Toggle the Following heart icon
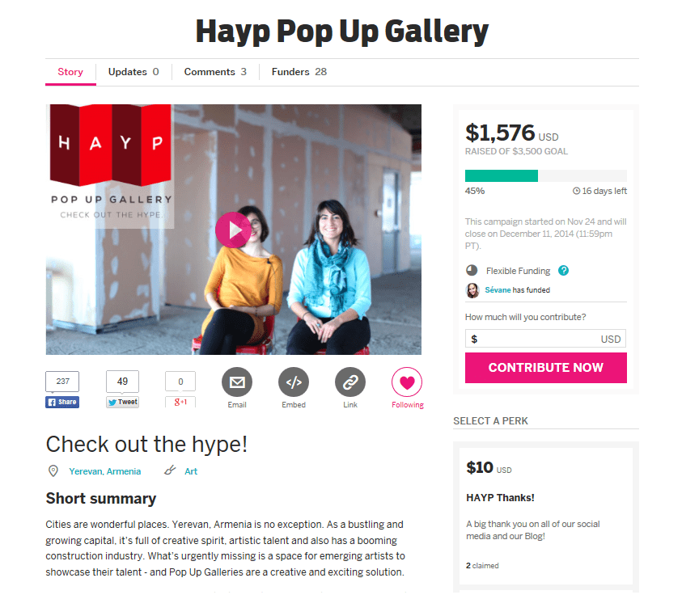Screen dimensions: 682x616 click(x=407, y=382)
